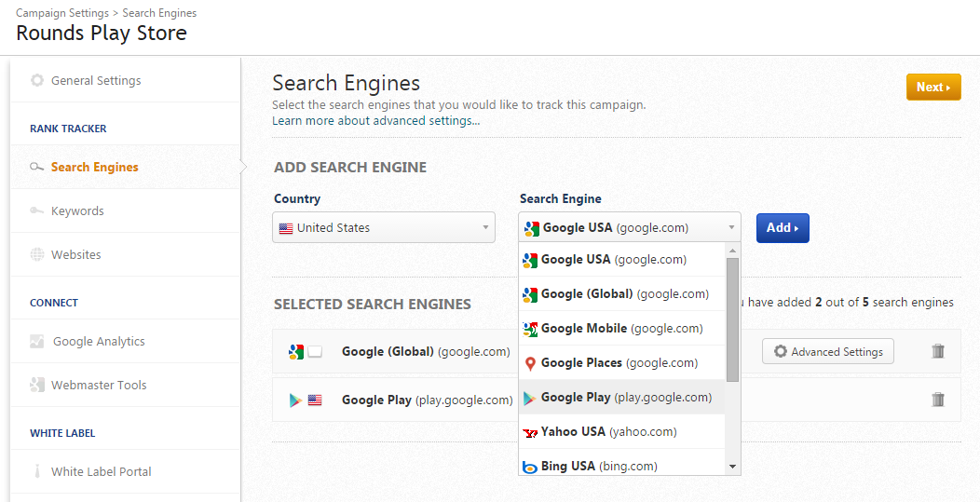The width and height of the screenshot is (980, 502).
Task: Click the Keywords key icon
Action: click(37, 210)
